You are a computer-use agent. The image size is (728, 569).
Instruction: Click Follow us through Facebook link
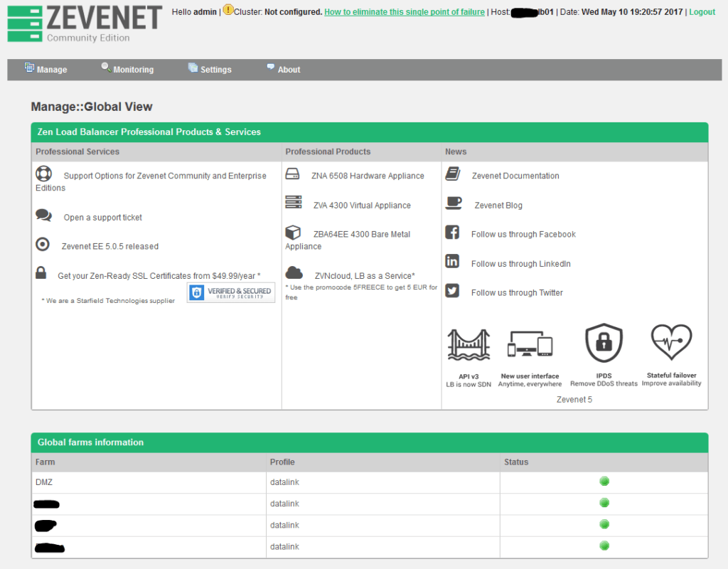(x=523, y=234)
